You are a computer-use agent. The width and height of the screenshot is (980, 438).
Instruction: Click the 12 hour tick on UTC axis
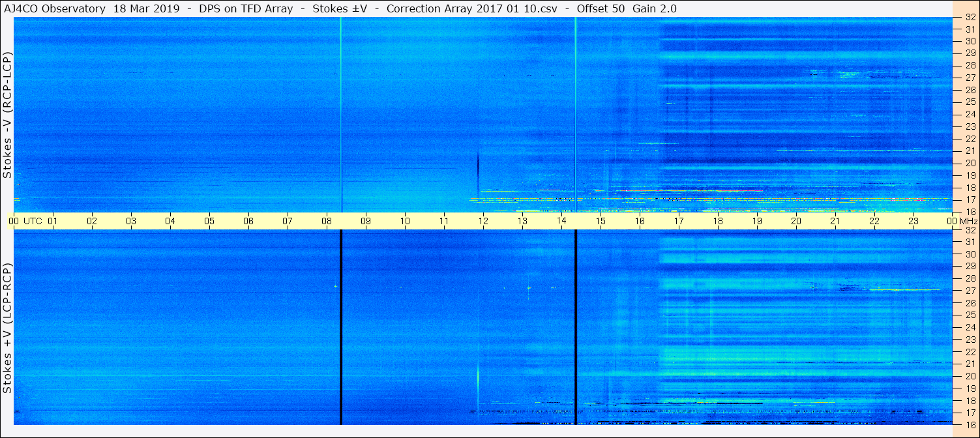(483, 221)
